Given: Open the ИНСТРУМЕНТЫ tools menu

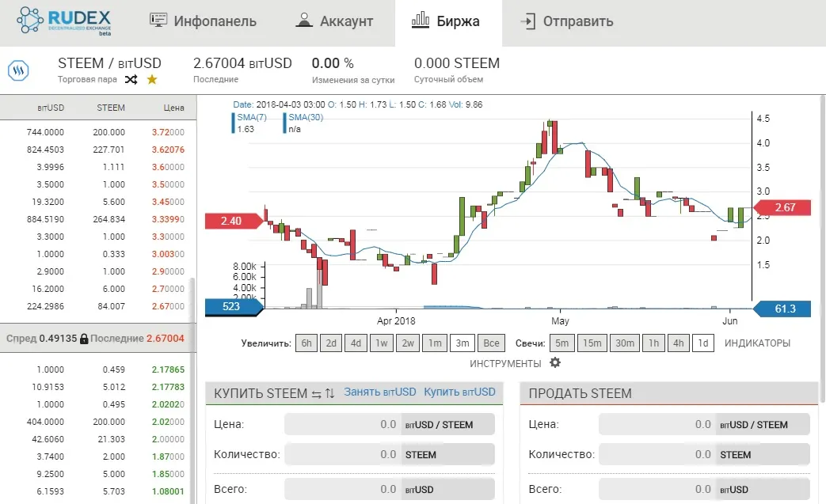Looking at the screenshot, I should [505, 363].
